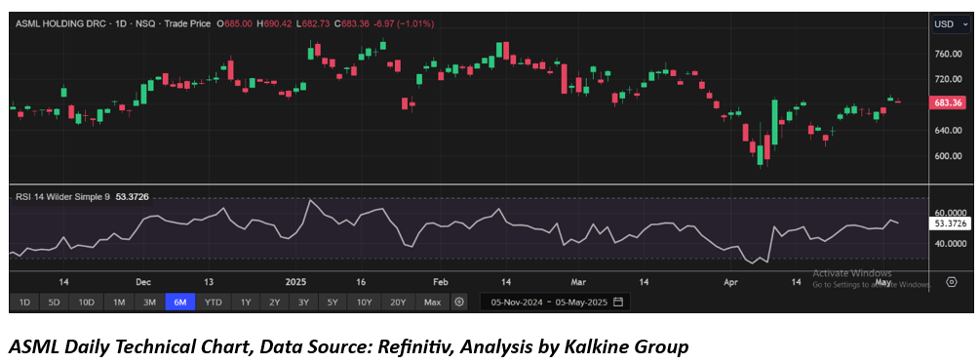Select the 3M time range
The image size is (980, 364).
149,303
